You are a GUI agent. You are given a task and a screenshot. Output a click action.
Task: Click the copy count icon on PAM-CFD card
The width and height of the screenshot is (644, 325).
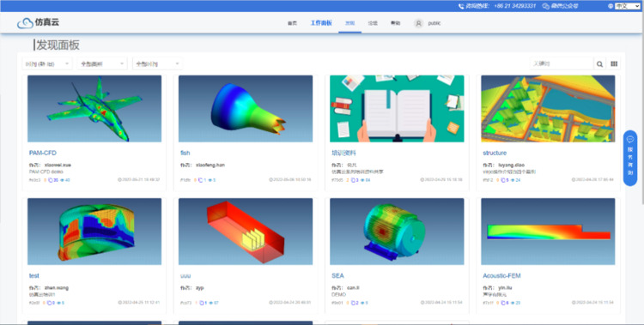click(51, 180)
